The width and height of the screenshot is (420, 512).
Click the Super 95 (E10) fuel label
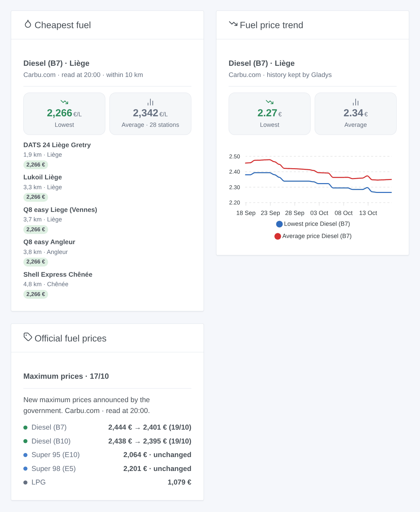click(56, 455)
